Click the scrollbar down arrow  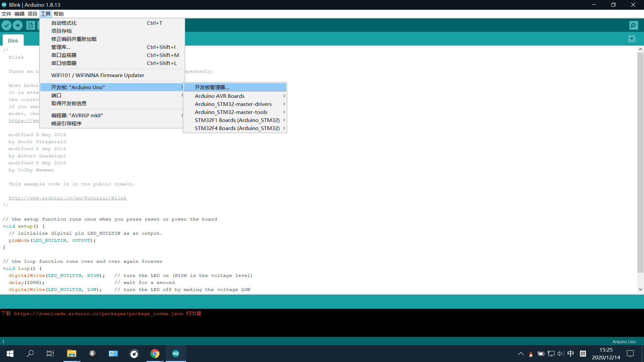tap(640, 289)
